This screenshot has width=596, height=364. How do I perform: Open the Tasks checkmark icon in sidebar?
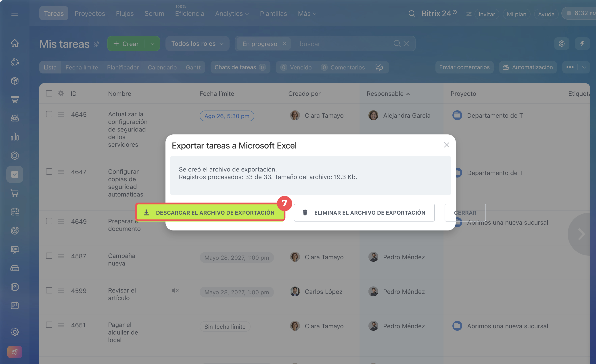[x=15, y=174]
